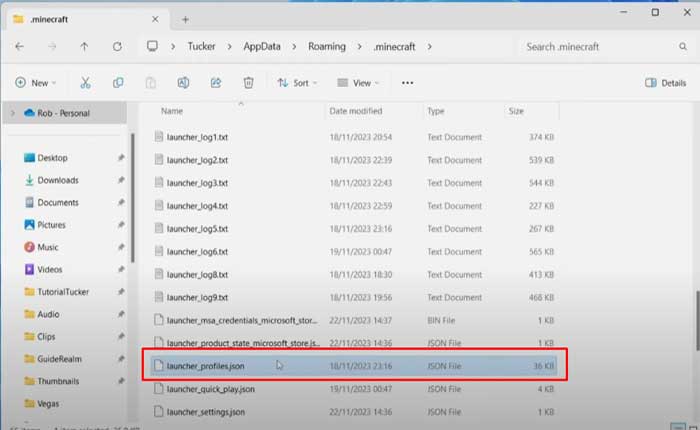Expand the Rob - Personal tree node
The image size is (700, 430).
12,113
